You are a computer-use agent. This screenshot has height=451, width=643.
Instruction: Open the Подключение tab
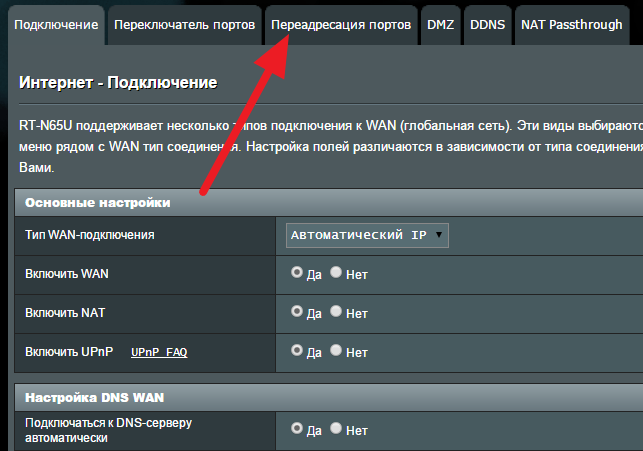[x=55, y=24]
